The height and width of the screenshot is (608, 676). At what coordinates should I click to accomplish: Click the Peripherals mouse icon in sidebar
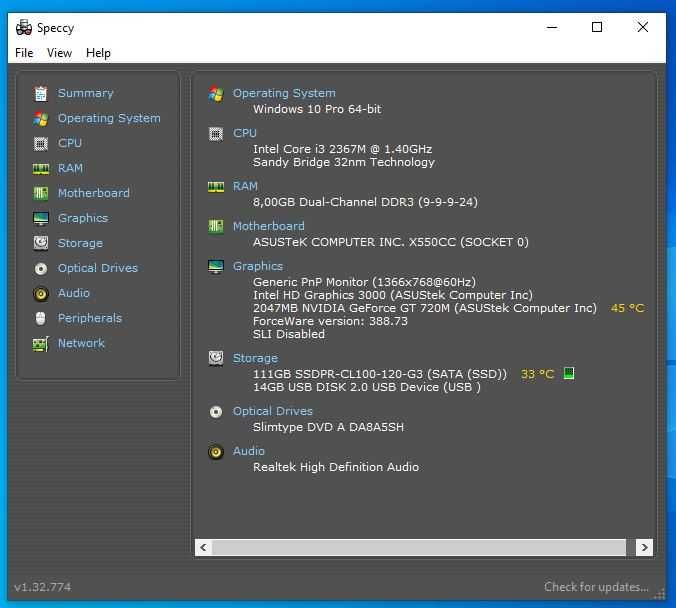pos(41,319)
